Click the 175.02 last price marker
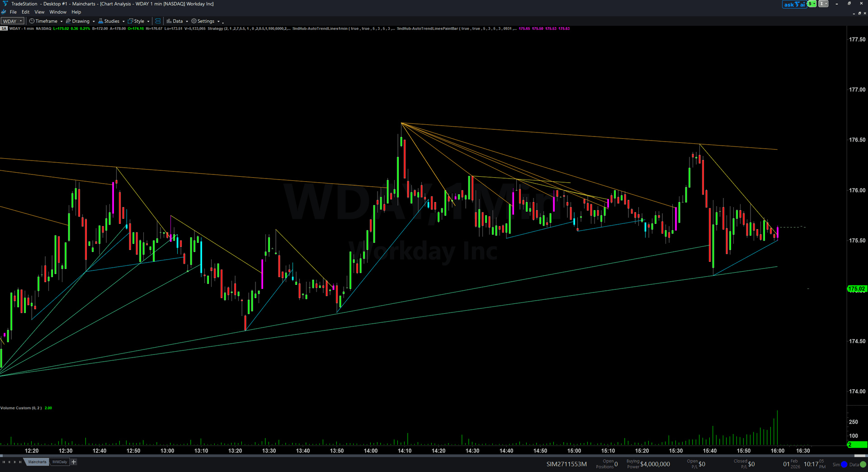The image size is (868, 472). click(857, 289)
